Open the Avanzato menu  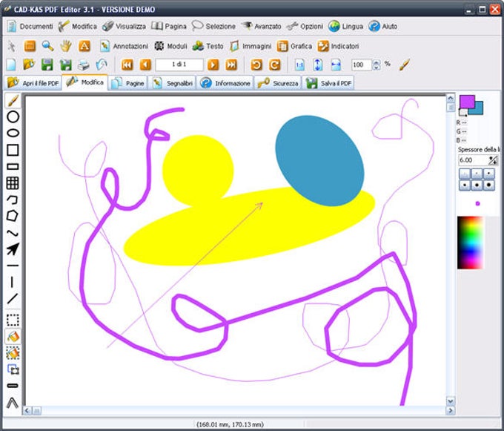261,27
